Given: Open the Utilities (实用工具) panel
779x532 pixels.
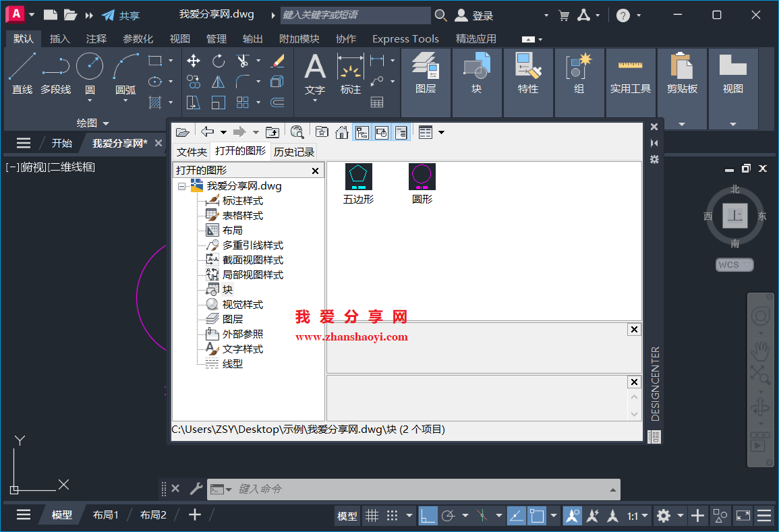Looking at the screenshot, I should pos(631,73).
